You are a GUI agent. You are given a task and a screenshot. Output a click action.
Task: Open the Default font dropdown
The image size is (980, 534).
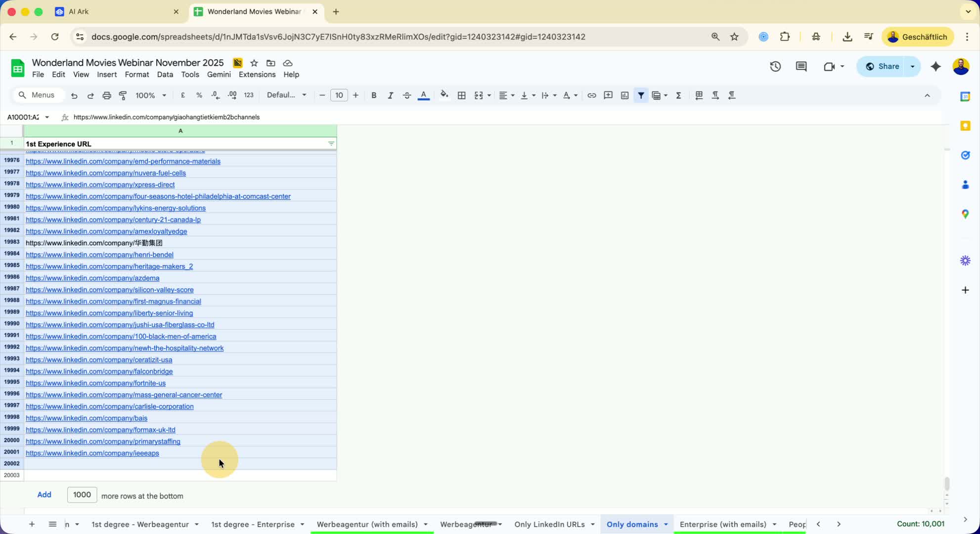pos(286,95)
